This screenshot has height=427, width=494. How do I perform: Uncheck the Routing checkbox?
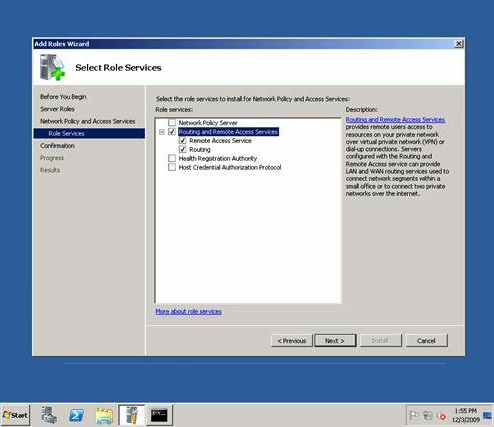(x=183, y=149)
